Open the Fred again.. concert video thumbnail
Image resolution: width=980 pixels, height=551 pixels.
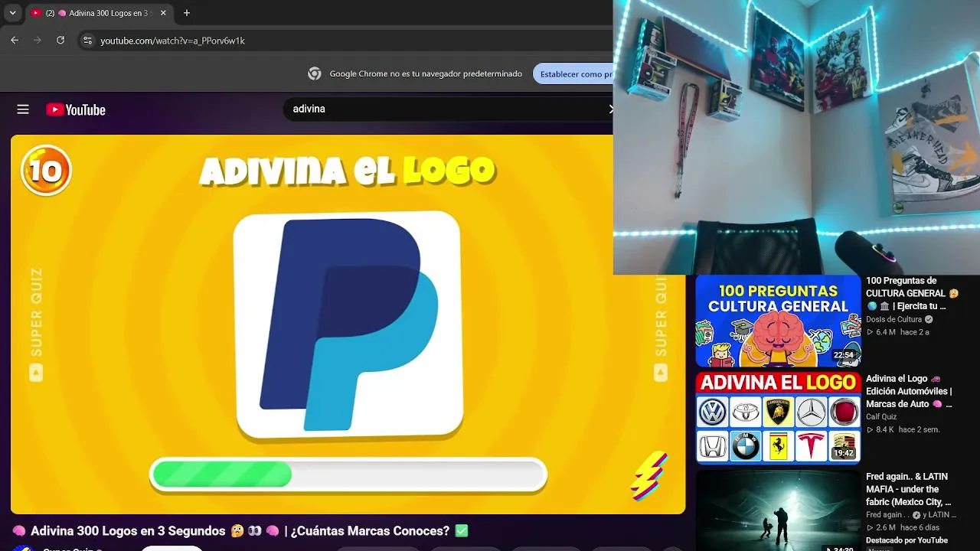tap(778, 510)
